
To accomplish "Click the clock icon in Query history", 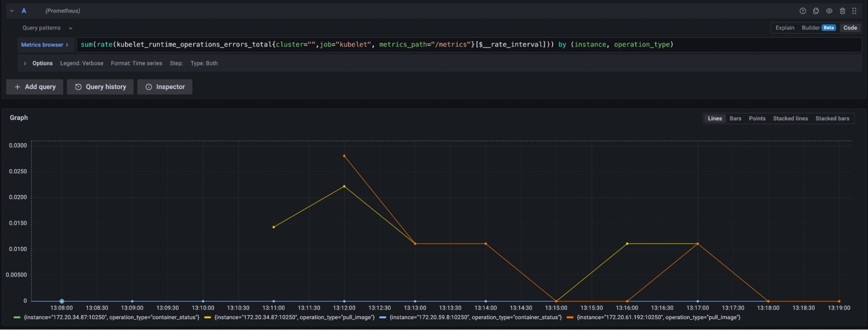I will point(78,87).
